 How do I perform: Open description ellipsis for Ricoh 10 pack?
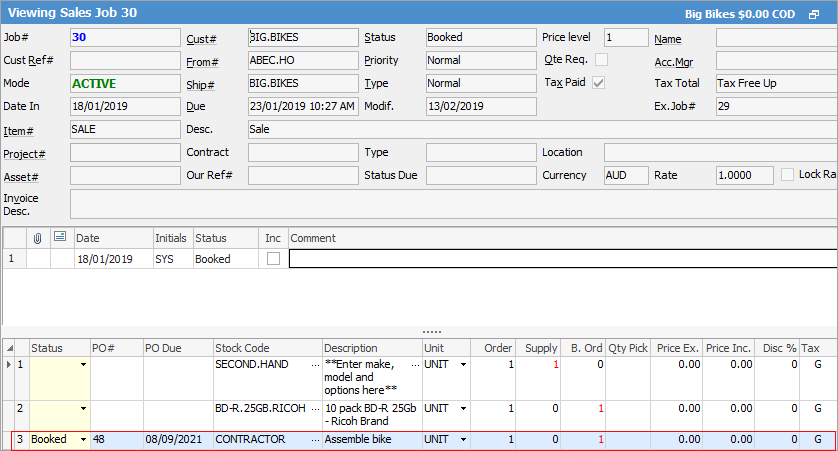[414, 408]
